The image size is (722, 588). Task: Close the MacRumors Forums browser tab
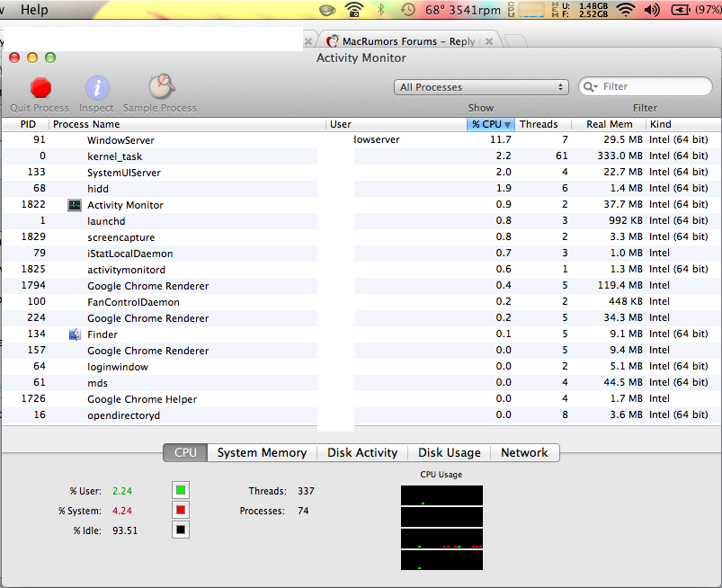point(489,41)
